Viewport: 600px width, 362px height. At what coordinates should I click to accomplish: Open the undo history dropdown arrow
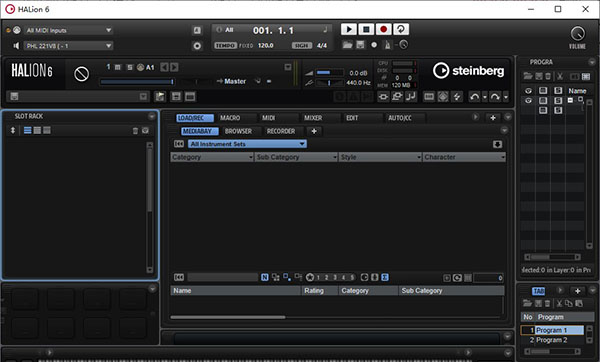485,97
